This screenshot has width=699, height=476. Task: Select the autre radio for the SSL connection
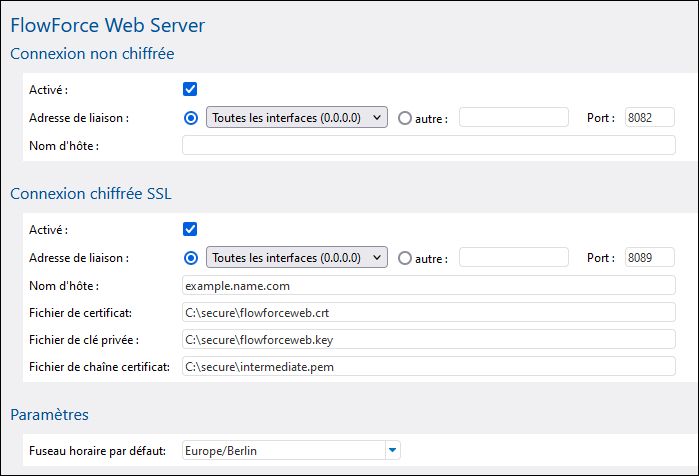pos(405,258)
